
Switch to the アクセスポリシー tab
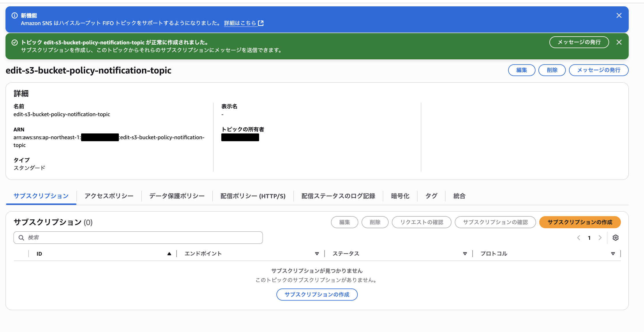(x=109, y=196)
